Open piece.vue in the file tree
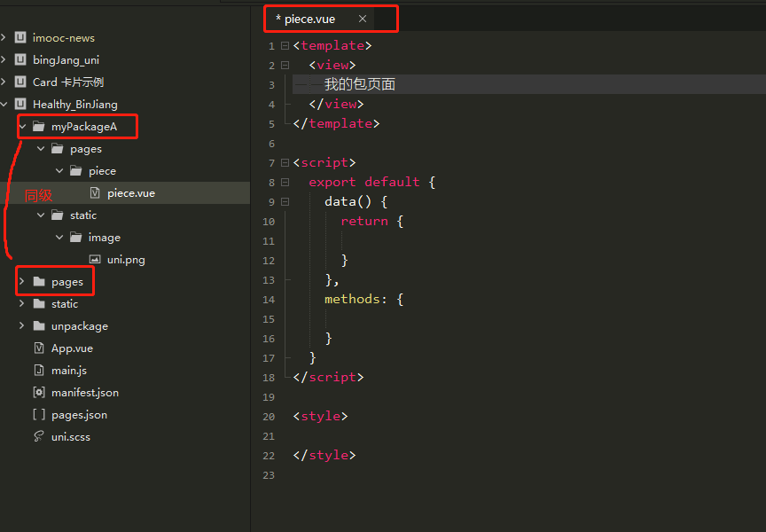766x532 pixels. point(131,193)
